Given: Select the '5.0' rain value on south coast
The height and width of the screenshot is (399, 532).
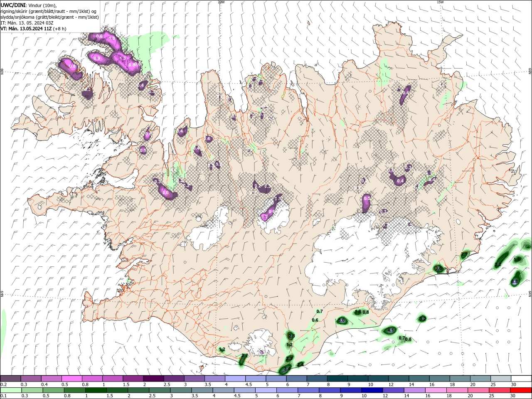Looking at the screenshot, I should 341,320.
